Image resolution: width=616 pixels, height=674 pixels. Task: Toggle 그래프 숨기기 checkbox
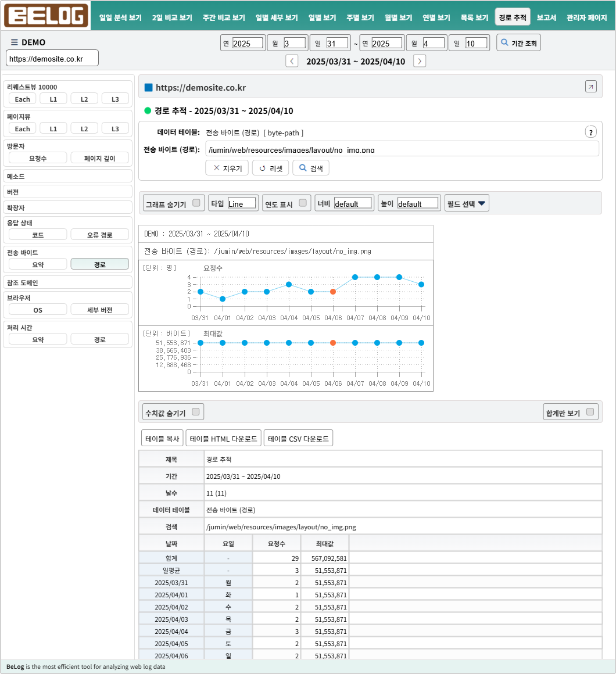(196, 203)
